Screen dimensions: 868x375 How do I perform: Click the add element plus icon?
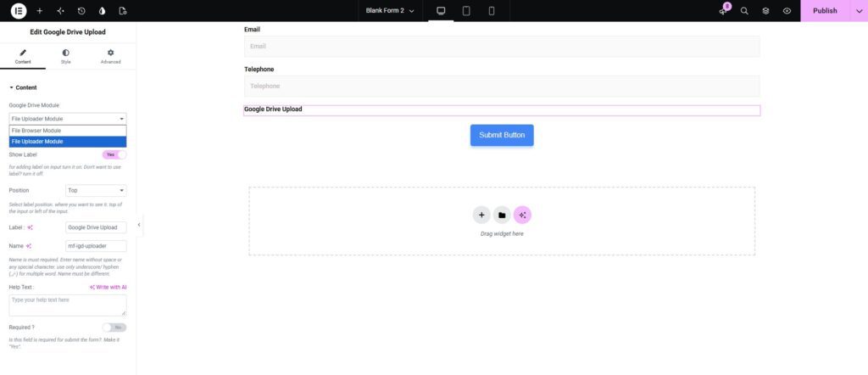click(x=39, y=10)
